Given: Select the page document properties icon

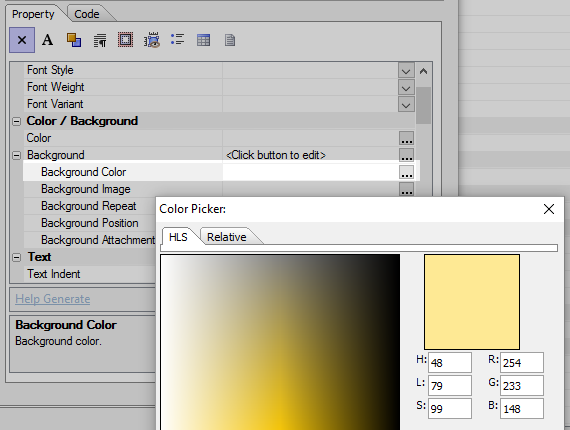Looking at the screenshot, I should (x=230, y=40).
